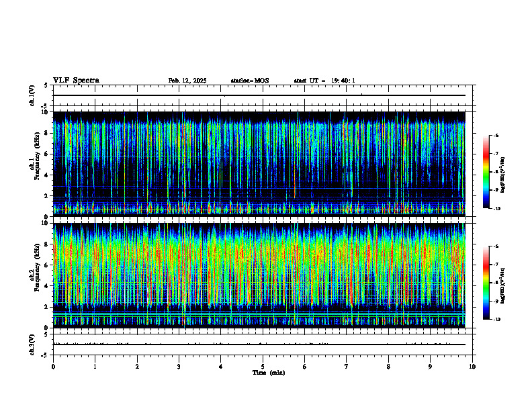The image size is (532, 411).
Task: Click the time axis tick label "7"
Action: [x=347, y=367]
